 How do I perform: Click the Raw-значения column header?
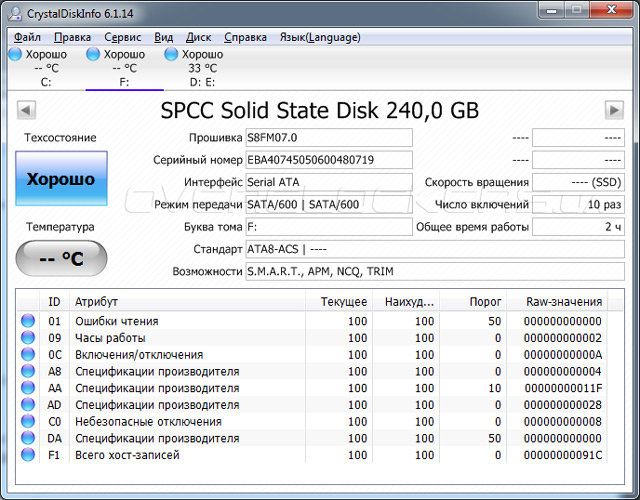(x=564, y=302)
